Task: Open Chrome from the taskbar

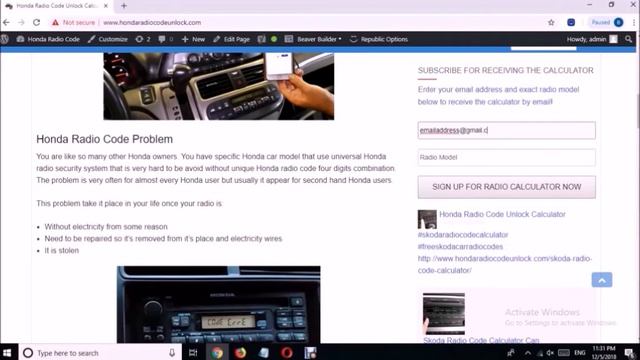Action: [217, 353]
